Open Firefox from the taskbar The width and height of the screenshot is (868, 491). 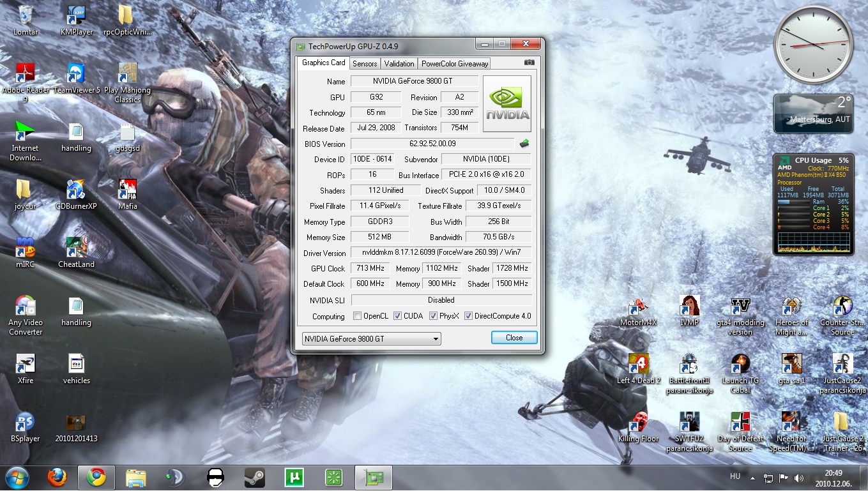click(x=57, y=478)
